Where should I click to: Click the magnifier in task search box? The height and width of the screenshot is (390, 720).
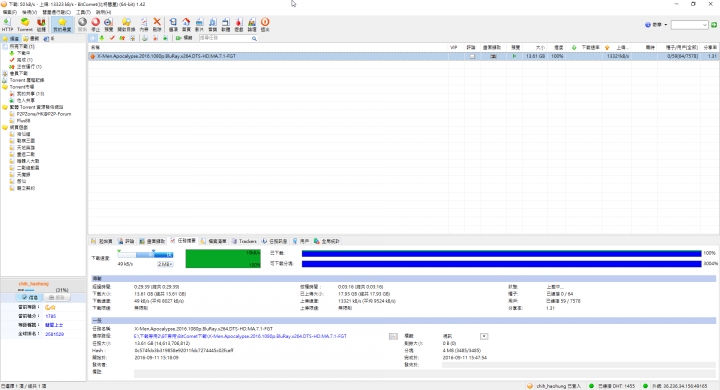[x=254, y=39]
